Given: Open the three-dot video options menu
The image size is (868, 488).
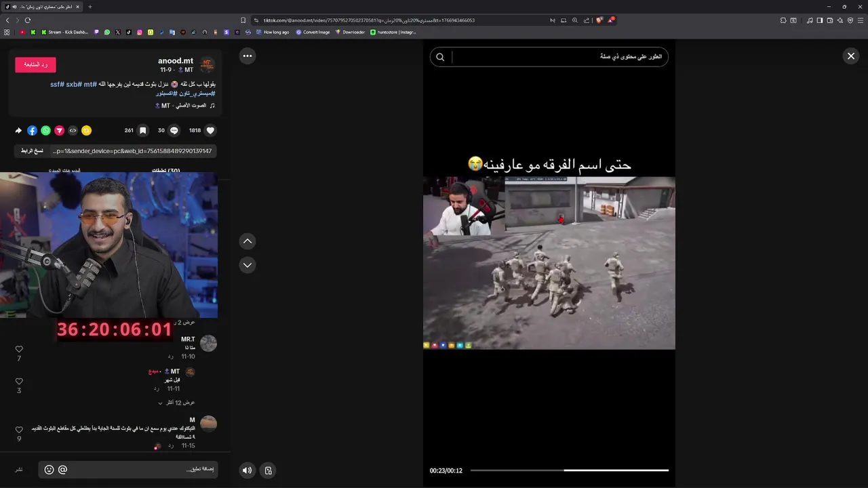Looking at the screenshot, I should point(248,56).
